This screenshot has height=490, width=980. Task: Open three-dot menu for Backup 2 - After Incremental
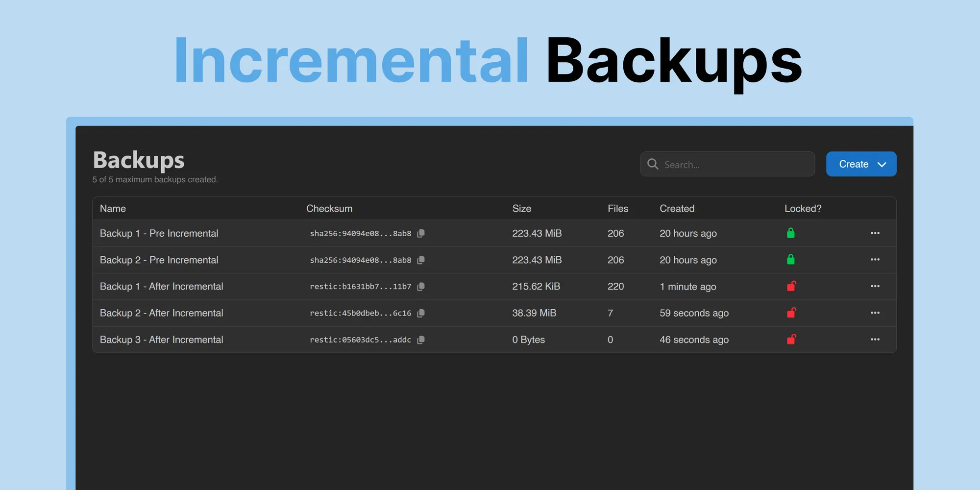[x=875, y=313]
